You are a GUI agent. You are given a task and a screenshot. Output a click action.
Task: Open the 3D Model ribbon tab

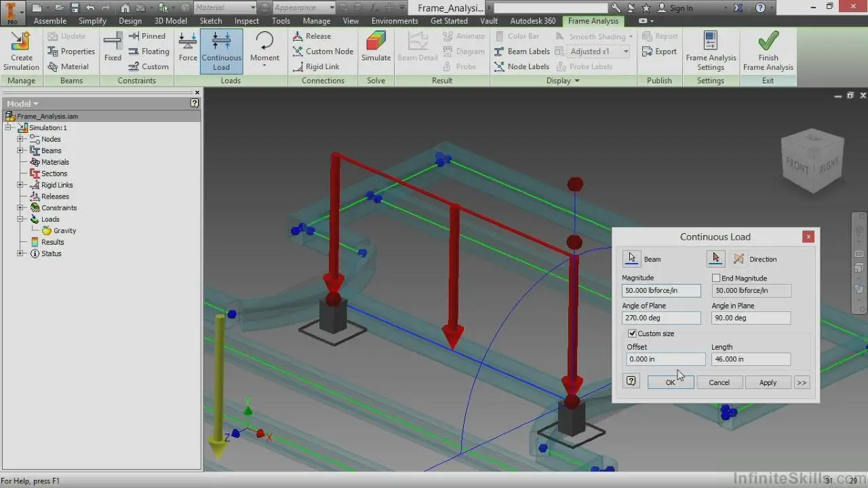171,21
